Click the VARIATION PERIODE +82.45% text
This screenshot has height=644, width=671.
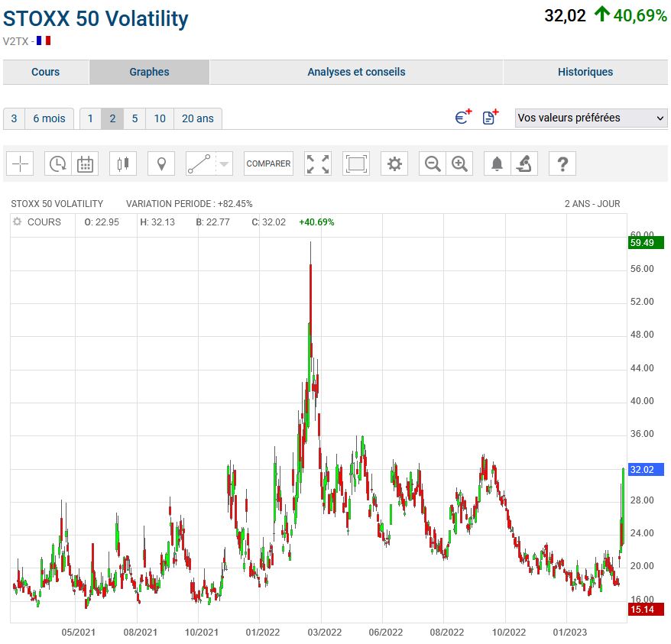pos(189,204)
